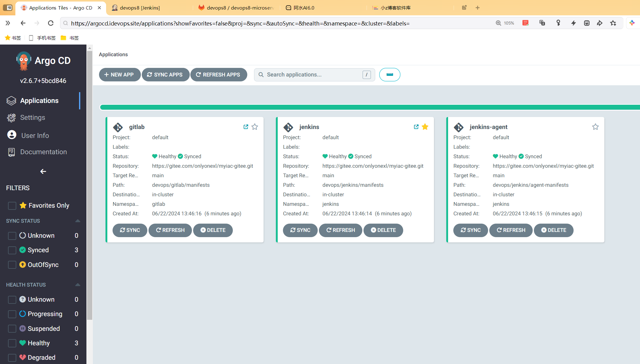Click the expand chevrons beside back arrow
The width and height of the screenshot is (640, 364).
8,23
